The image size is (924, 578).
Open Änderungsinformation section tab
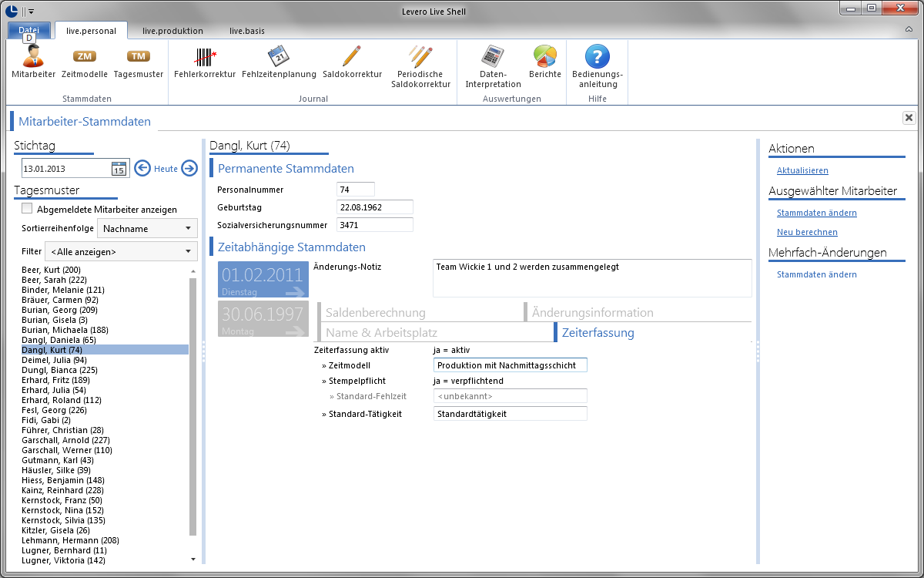pos(638,312)
